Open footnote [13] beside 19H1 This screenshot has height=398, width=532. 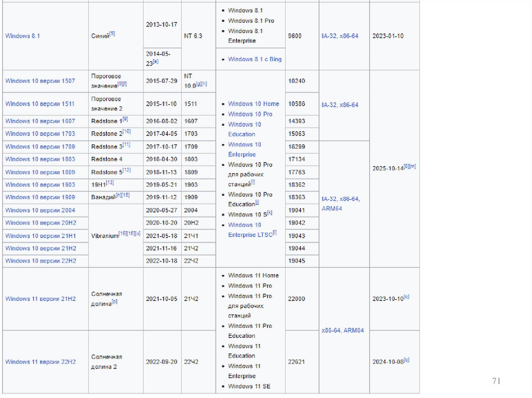pyautogui.click(x=110, y=182)
